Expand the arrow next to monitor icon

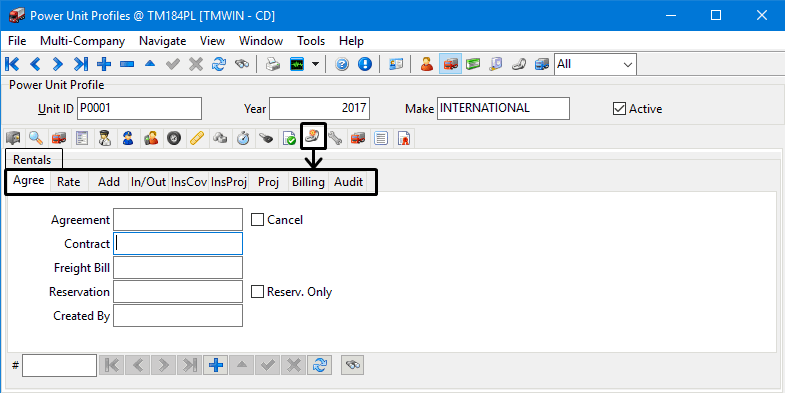click(315, 64)
